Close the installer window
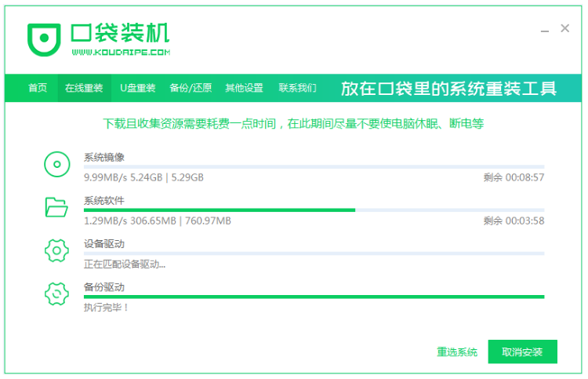 click(x=565, y=28)
